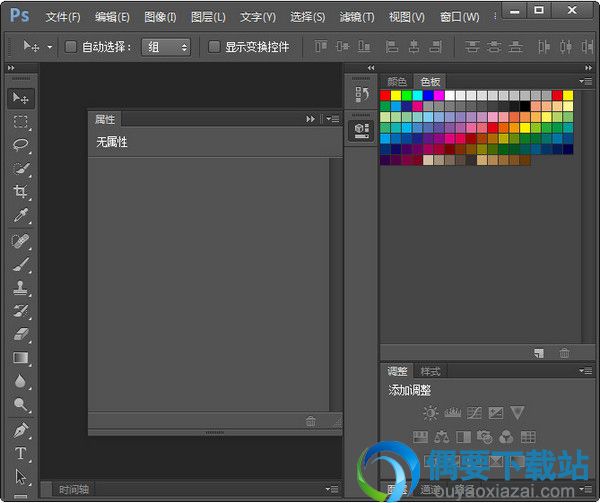Viewport: 600px width, 503px height.
Task: Enable the 显示变换控件 checkbox
Action: click(214, 47)
